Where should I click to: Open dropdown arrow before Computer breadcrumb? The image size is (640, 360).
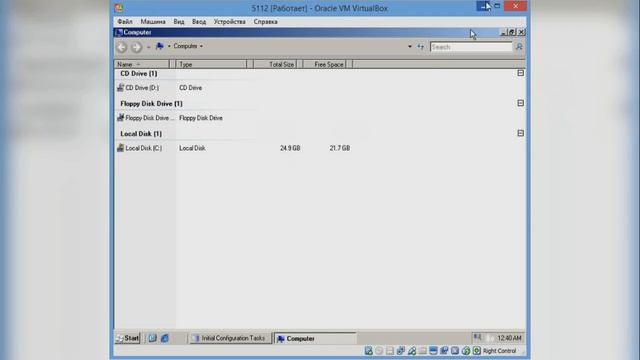169,47
